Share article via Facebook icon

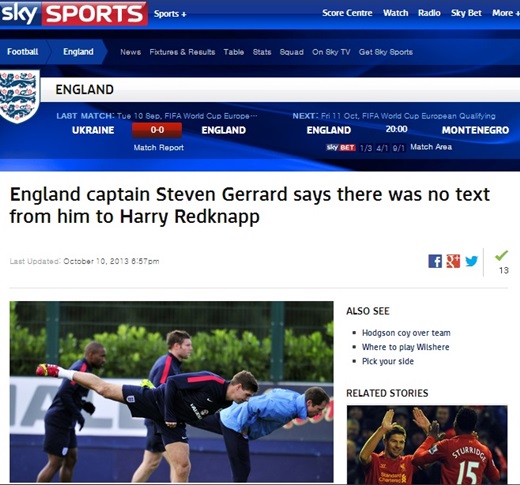pyautogui.click(x=435, y=261)
